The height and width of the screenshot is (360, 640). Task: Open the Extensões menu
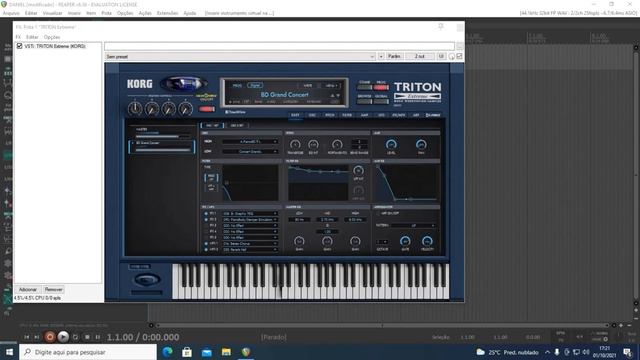coord(167,13)
